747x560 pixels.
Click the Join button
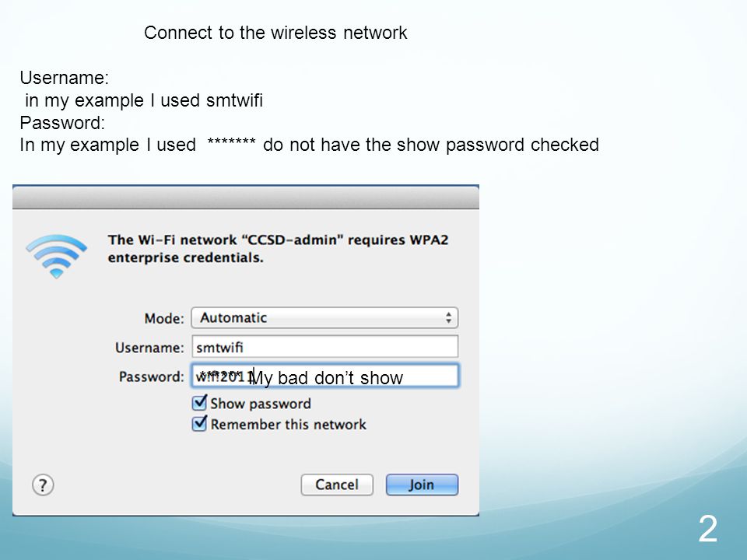(x=422, y=485)
